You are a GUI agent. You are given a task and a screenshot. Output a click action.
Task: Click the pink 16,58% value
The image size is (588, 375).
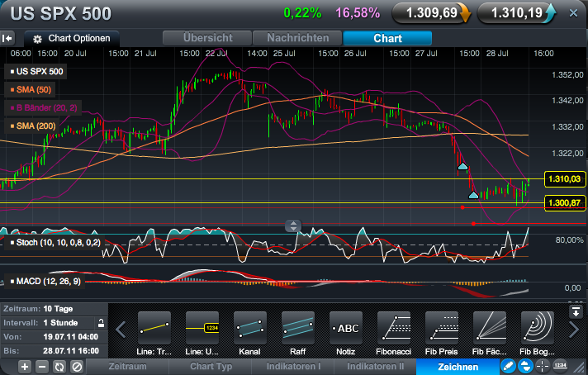tap(358, 13)
